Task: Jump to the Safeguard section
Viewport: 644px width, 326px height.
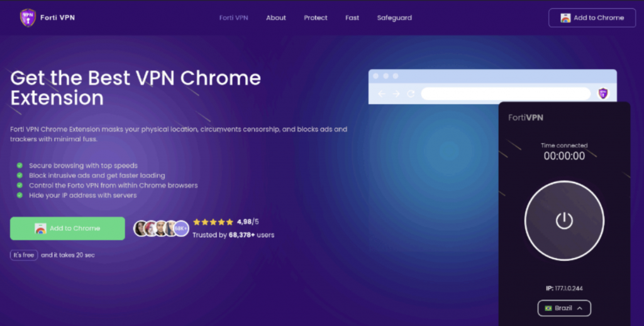Action: (394, 18)
